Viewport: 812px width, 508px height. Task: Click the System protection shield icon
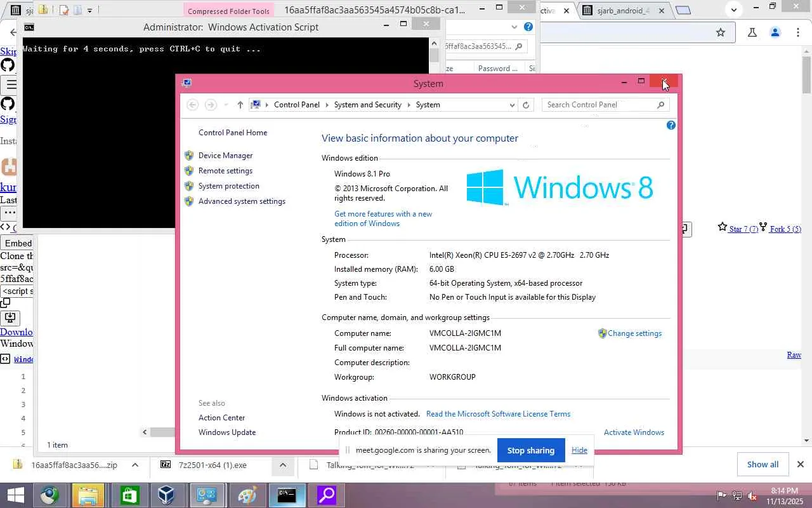(189, 186)
